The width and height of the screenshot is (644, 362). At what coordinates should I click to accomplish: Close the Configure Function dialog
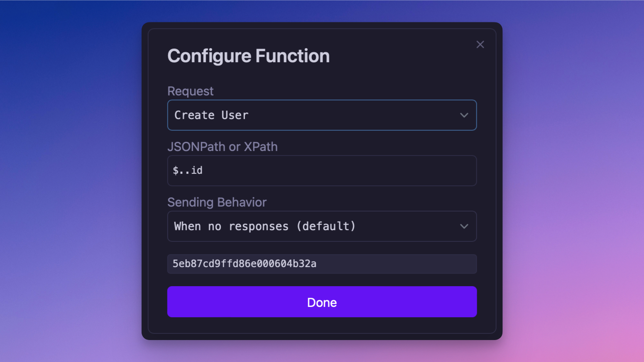(480, 44)
